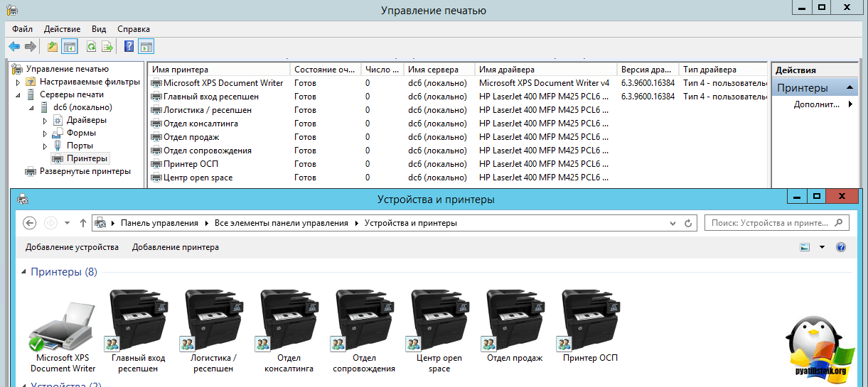Viewport: 868px width, 387px height.
Task: Open the Вид menu
Action: [x=99, y=29]
